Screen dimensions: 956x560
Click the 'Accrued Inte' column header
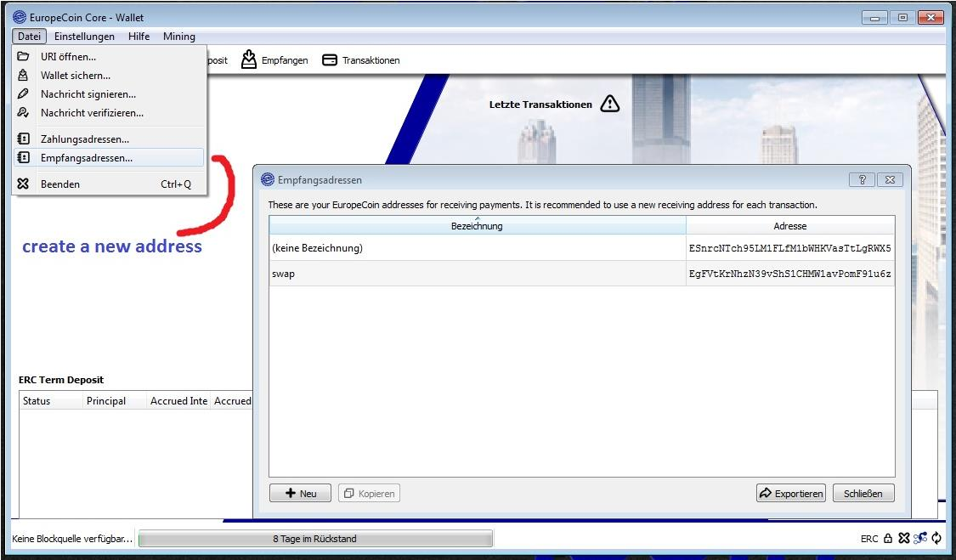tap(178, 401)
